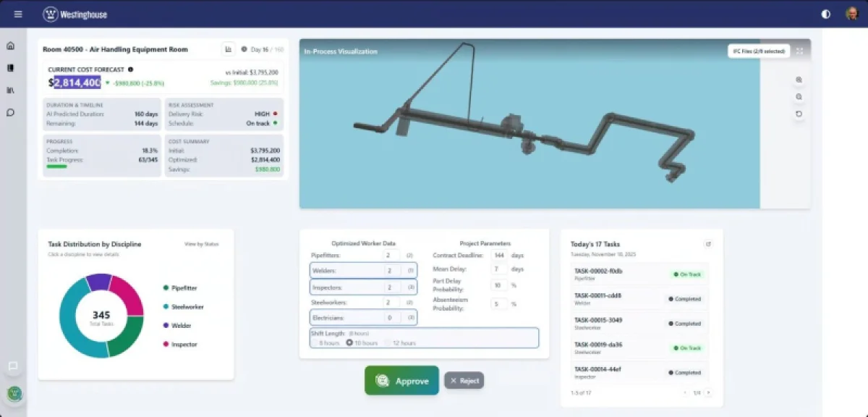Zoom out on the 3D visualization
The width and height of the screenshot is (868, 417).
pyautogui.click(x=799, y=96)
